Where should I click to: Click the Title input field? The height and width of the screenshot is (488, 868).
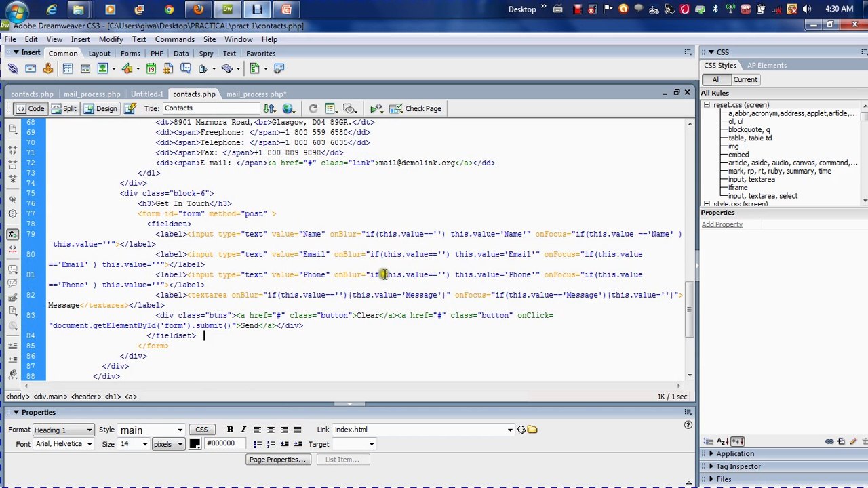(210, 108)
